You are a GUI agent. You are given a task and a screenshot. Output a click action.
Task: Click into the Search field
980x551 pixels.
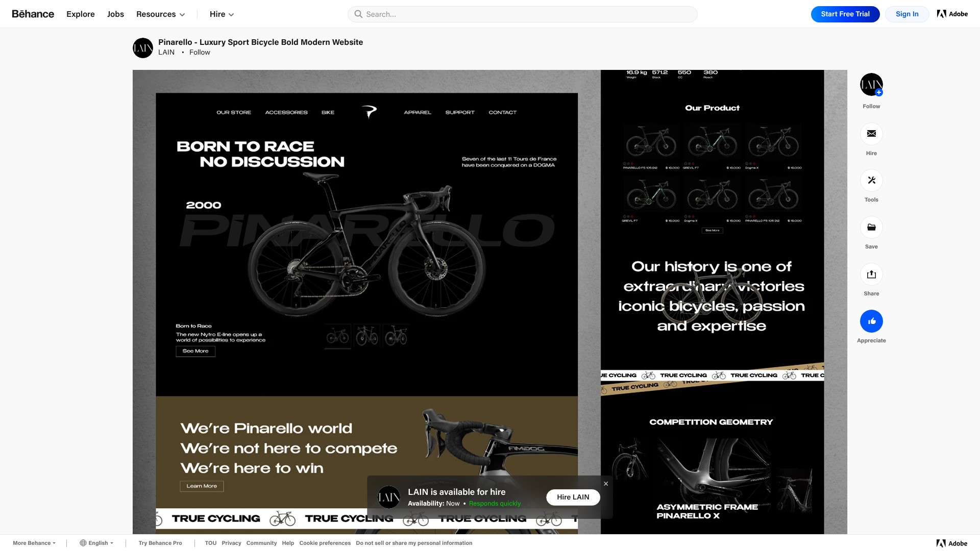522,14
